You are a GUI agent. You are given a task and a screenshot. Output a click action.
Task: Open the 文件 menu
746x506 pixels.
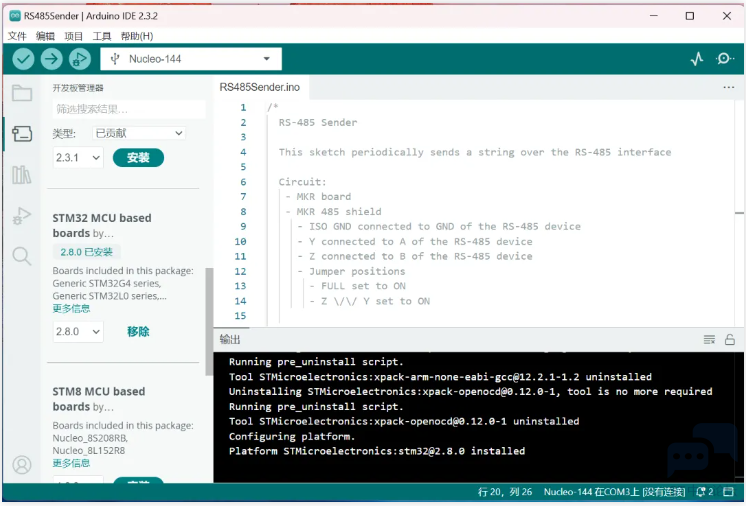17,36
